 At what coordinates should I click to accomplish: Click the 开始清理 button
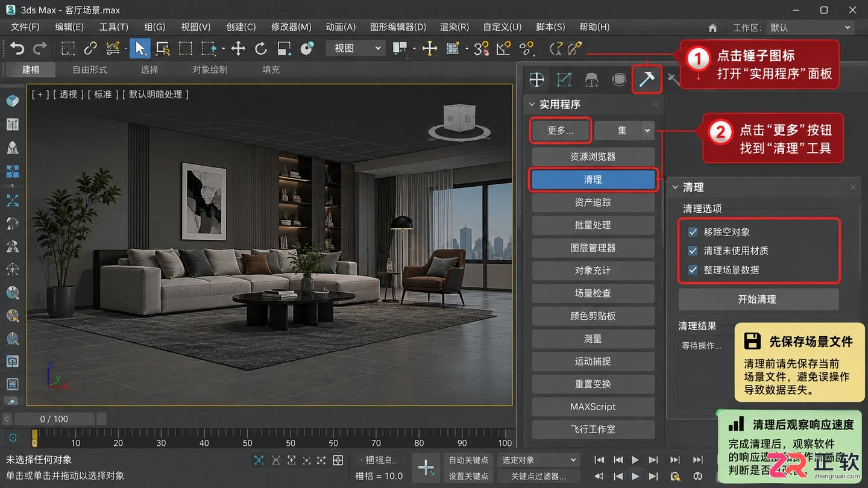[x=758, y=299]
